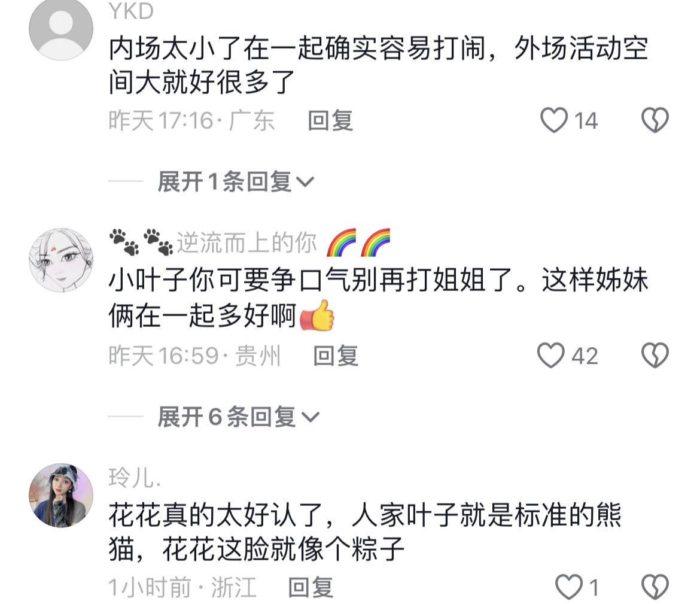Viewport: 700px width, 604px height.
Task: Reply to 玲儿's 浙江 comment via 回复
Action: [x=311, y=587]
